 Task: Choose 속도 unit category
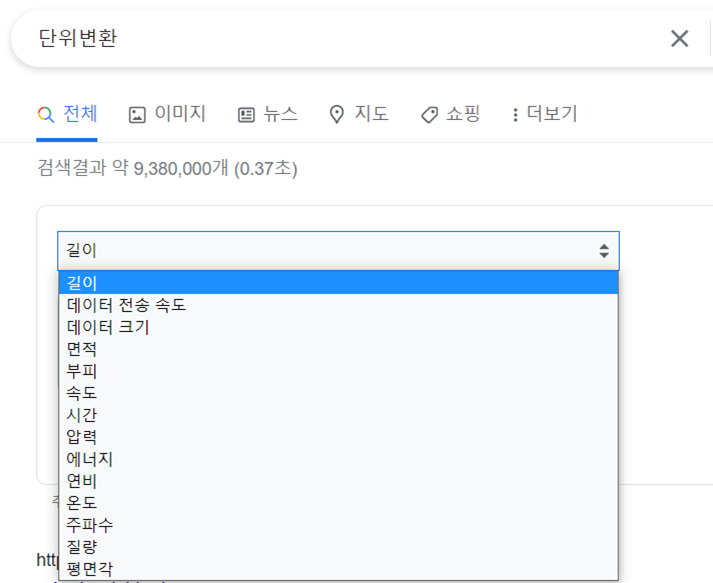click(x=338, y=392)
